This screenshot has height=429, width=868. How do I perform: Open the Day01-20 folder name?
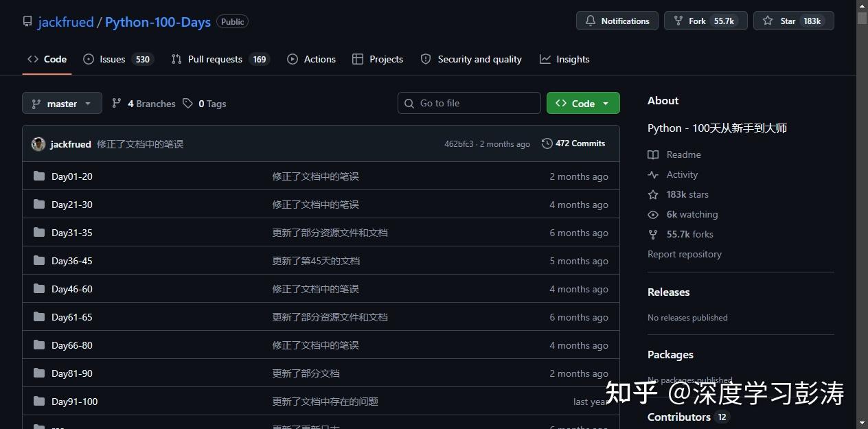pyautogui.click(x=72, y=176)
